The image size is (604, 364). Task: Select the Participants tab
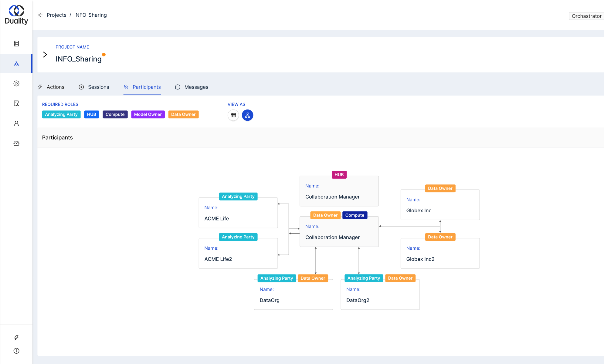click(x=142, y=87)
